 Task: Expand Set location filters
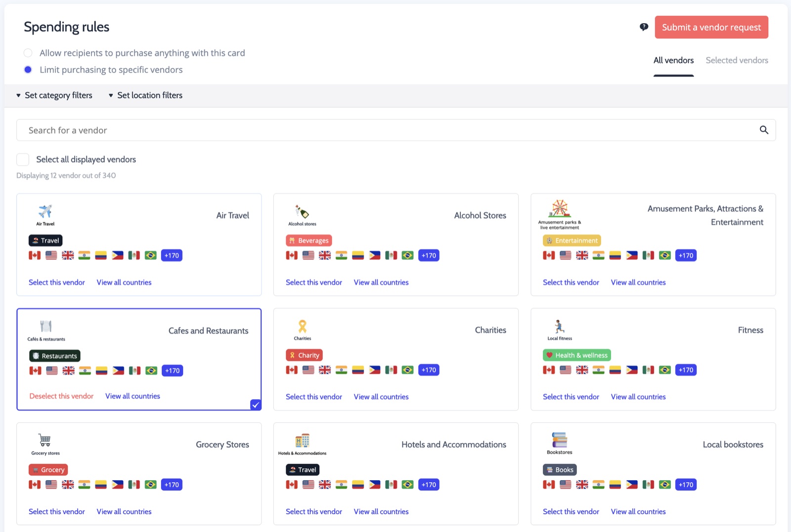point(145,95)
